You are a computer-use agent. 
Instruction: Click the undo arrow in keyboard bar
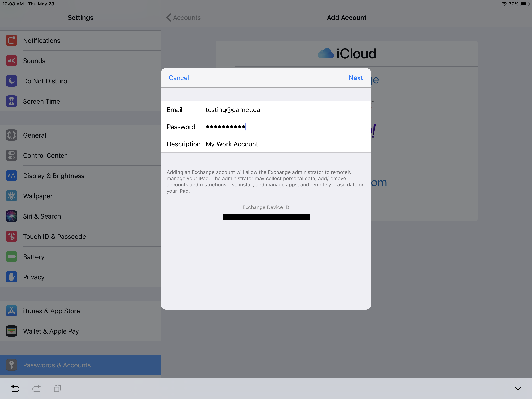15,388
